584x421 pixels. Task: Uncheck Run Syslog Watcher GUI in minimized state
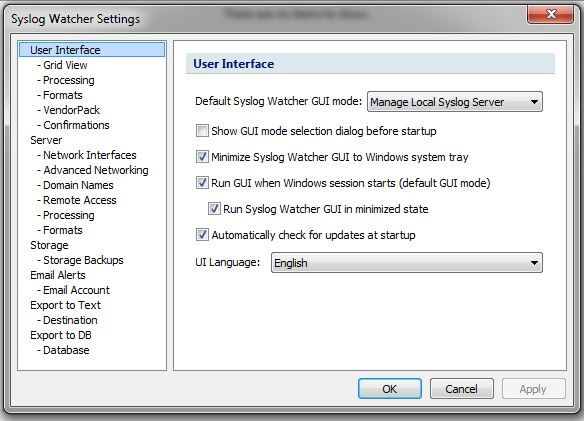[214, 209]
